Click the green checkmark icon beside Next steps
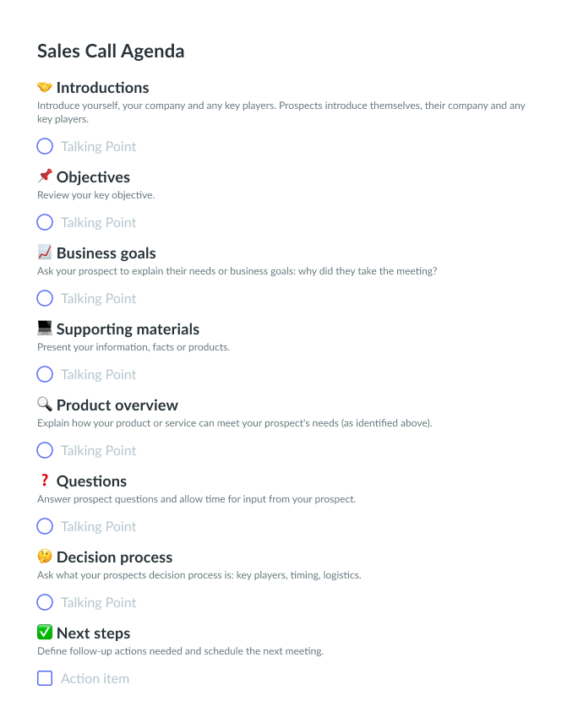 [x=45, y=632]
